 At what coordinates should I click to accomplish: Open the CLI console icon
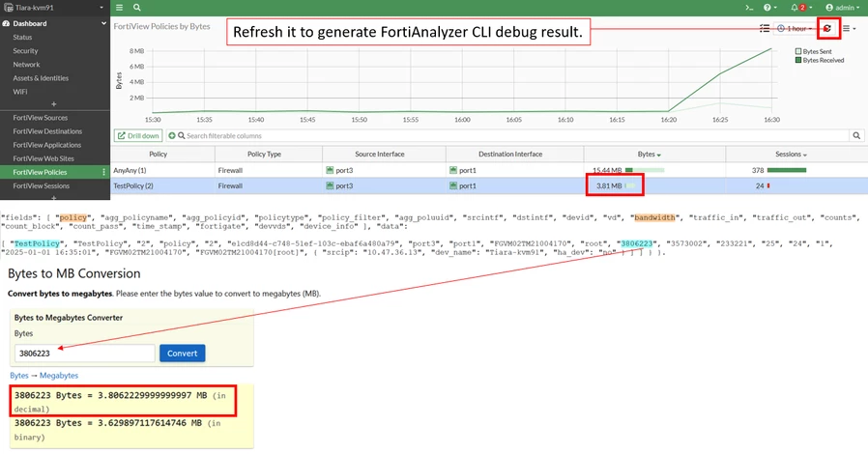pyautogui.click(x=749, y=8)
